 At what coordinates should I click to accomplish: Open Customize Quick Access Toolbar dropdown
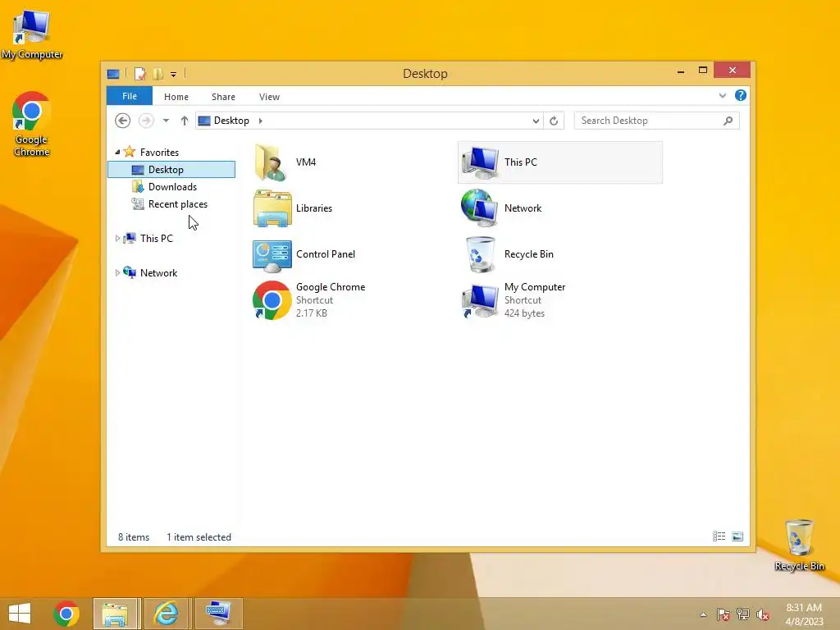pyautogui.click(x=174, y=75)
